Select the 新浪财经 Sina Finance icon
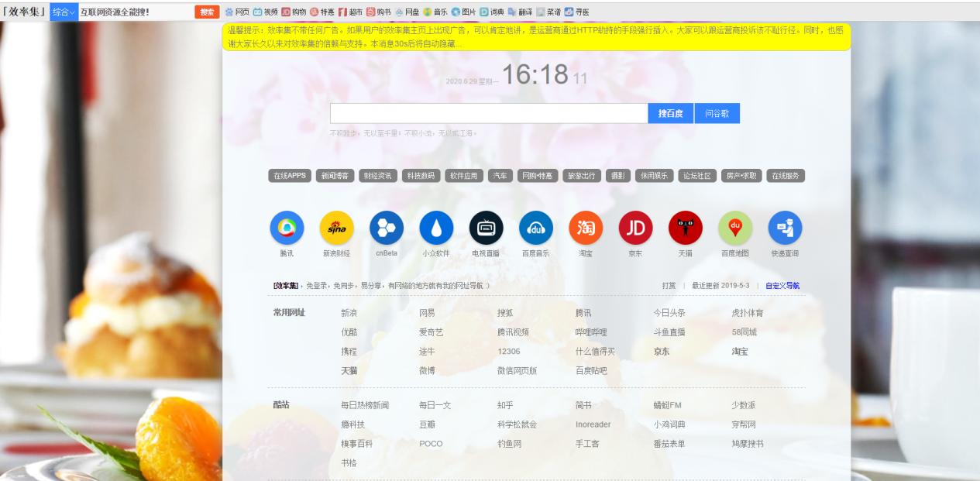 point(335,229)
